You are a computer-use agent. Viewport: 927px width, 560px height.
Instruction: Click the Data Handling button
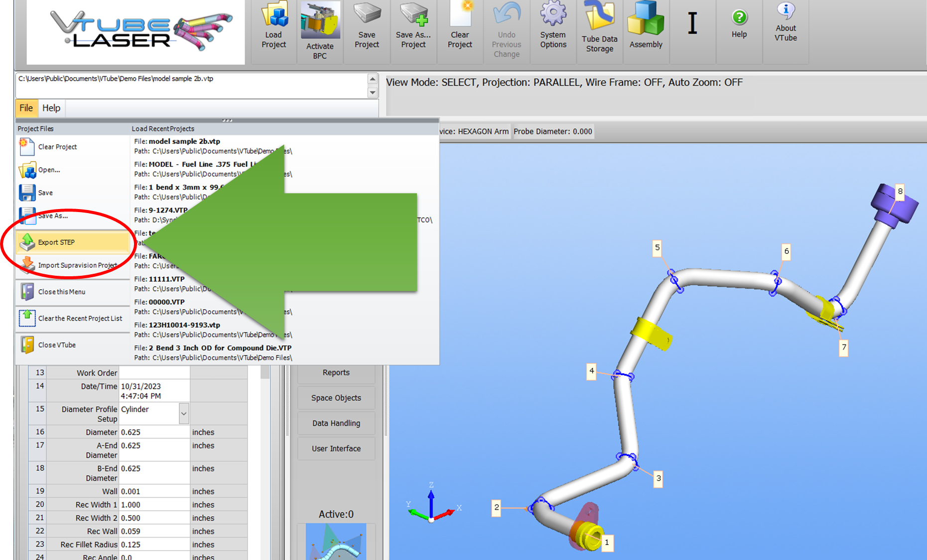[336, 423]
